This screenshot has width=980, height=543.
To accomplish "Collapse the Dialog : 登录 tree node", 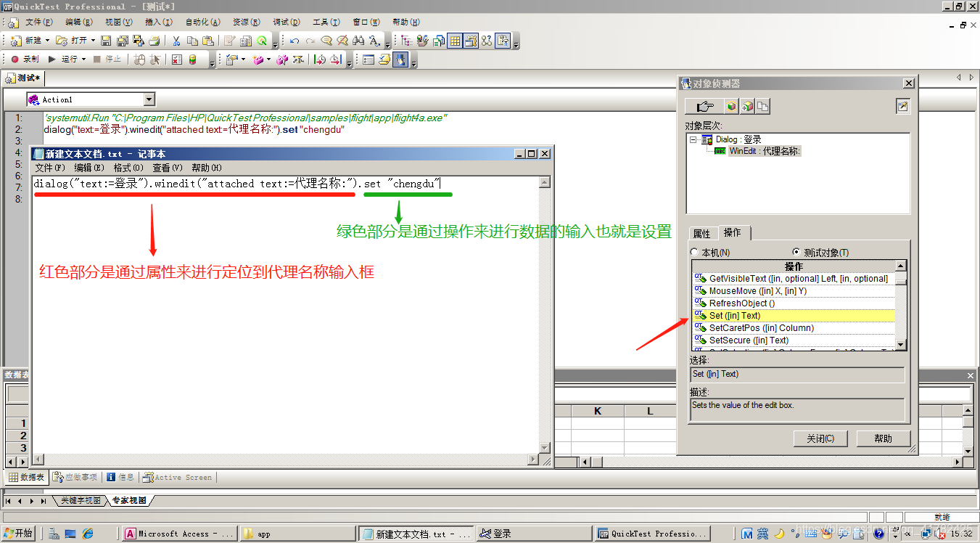I will [x=693, y=139].
